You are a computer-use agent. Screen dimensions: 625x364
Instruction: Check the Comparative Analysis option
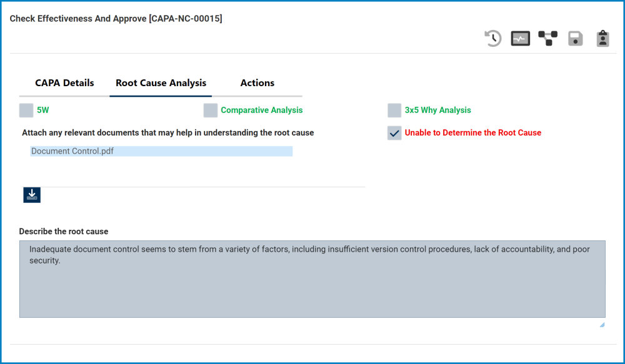coord(211,110)
